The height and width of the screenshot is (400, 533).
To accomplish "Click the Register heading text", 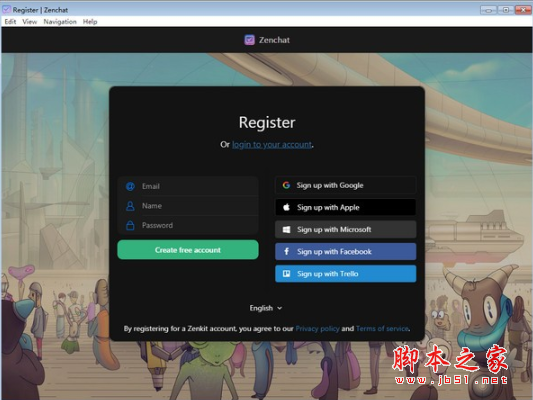I will coord(267,122).
